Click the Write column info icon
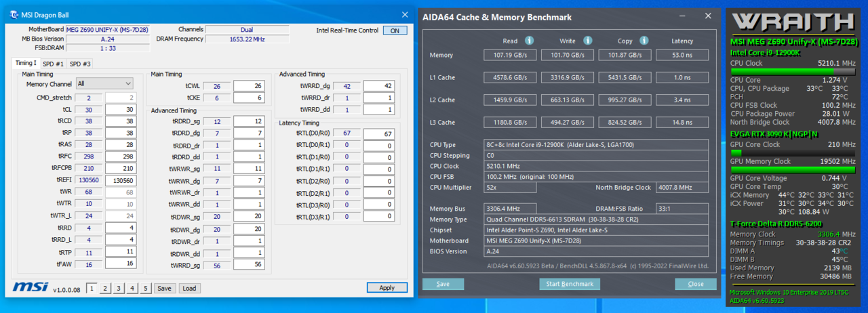The height and width of the screenshot is (313, 868). [587, 41]
